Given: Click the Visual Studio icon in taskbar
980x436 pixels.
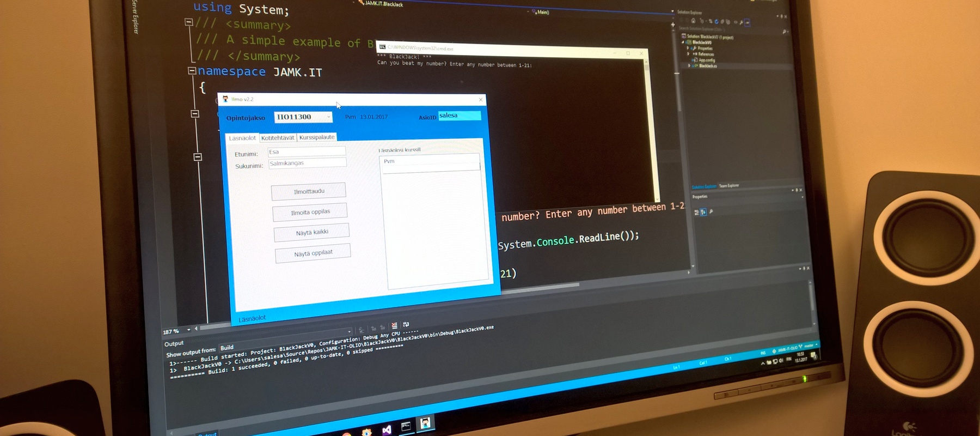Looking at the screenshot, I should pyautogui.click(x=387, y=430).
